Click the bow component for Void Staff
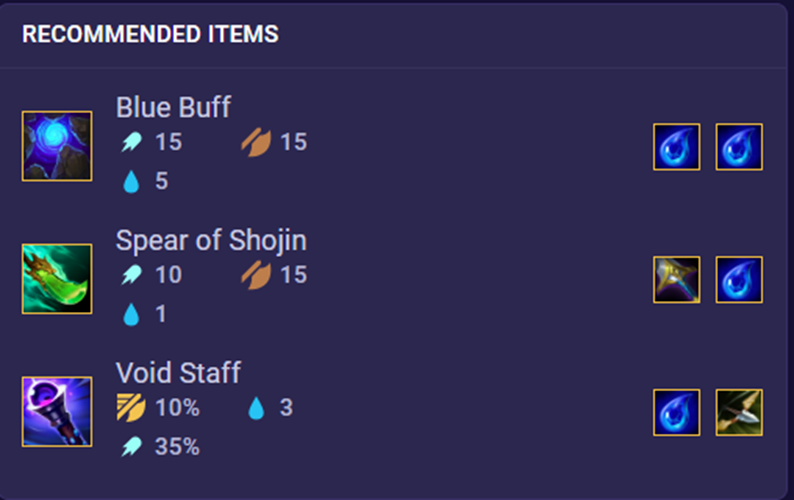The image size is (794, 500). (x=739, y=413)
